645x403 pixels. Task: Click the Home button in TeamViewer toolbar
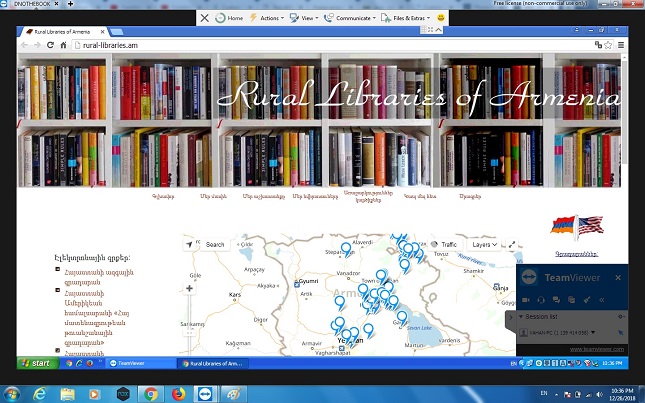click(x=229, y=18)
